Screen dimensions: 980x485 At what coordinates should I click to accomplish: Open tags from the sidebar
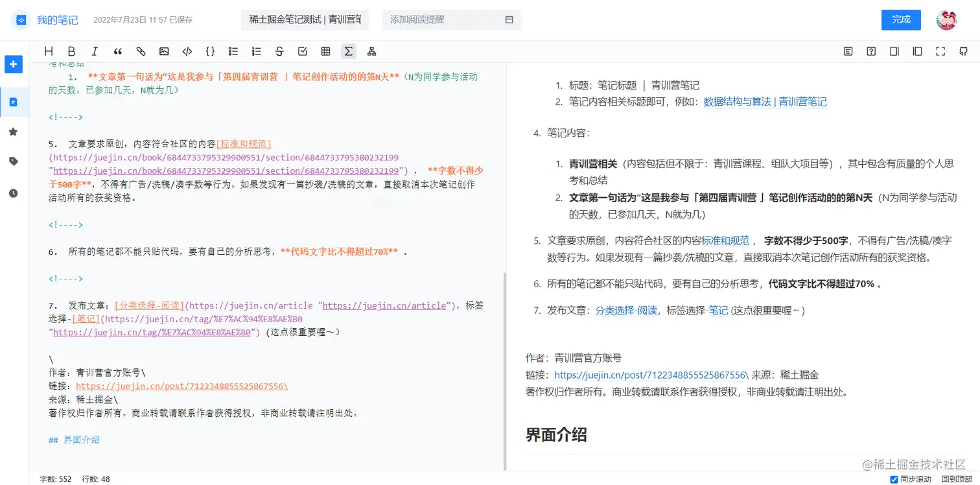click(x=14, y=161)
